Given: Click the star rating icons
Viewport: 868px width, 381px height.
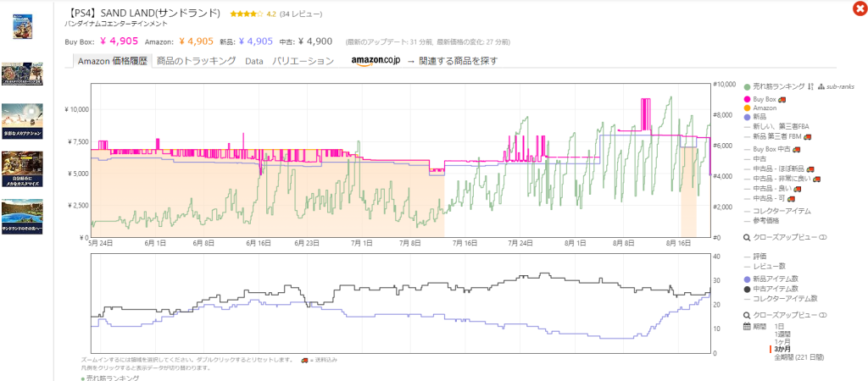Looking at the screenshot, I should (246, 14).
